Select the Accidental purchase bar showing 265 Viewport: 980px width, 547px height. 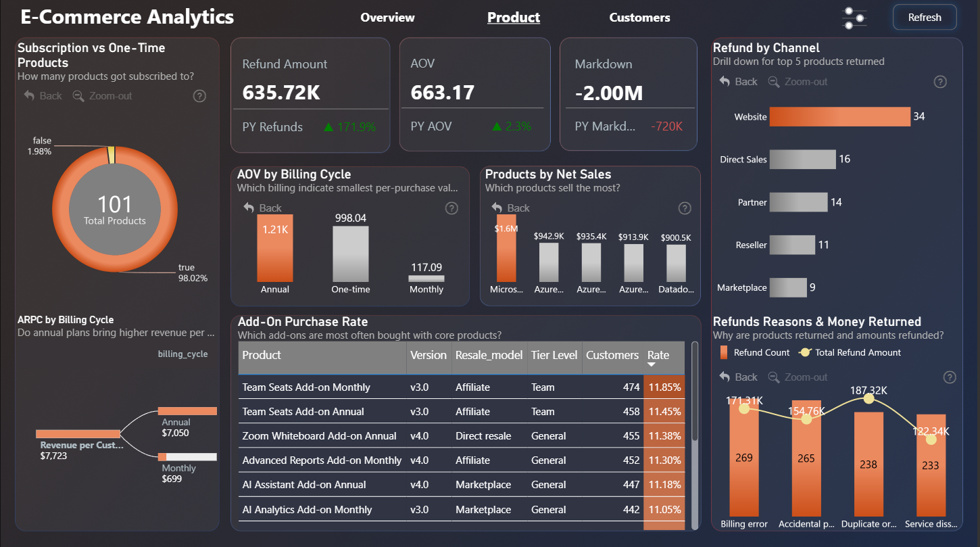[806, 458]
